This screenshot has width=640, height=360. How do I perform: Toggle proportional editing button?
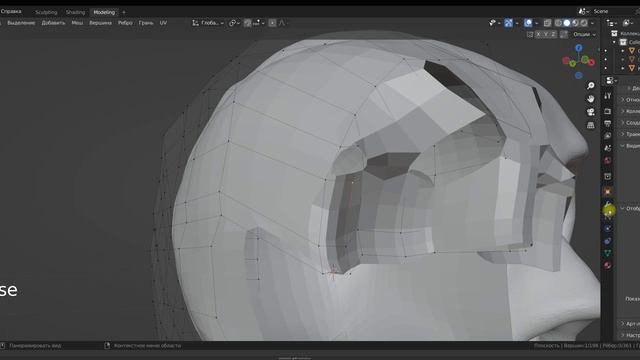(272, 23)
